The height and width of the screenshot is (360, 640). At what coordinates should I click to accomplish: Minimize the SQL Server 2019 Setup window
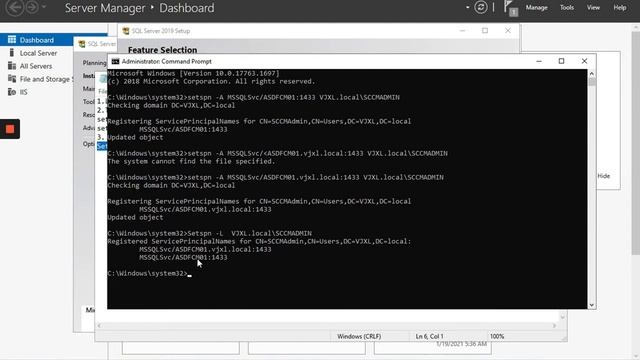point(462,31)
